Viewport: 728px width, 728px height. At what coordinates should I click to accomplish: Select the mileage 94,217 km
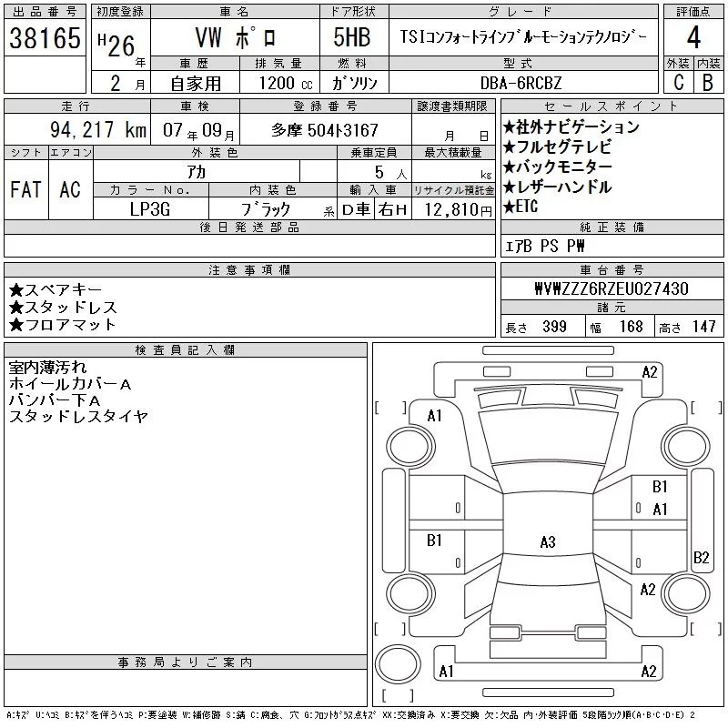click(98, 129)
